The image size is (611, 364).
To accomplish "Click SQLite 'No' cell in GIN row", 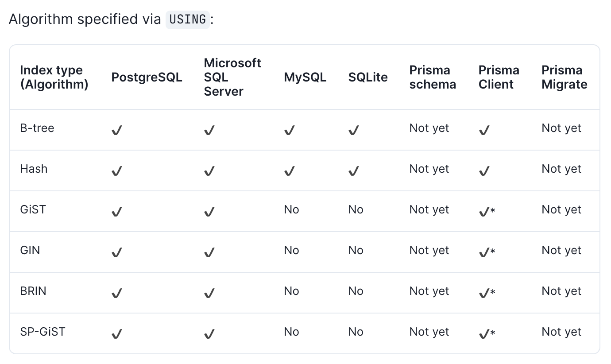I will [x=356, y=250].
